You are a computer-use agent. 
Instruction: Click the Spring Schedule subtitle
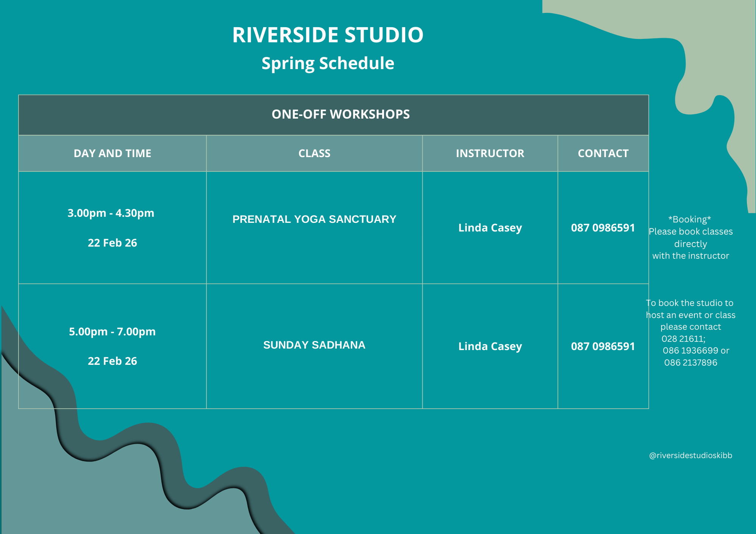[328, 63]
